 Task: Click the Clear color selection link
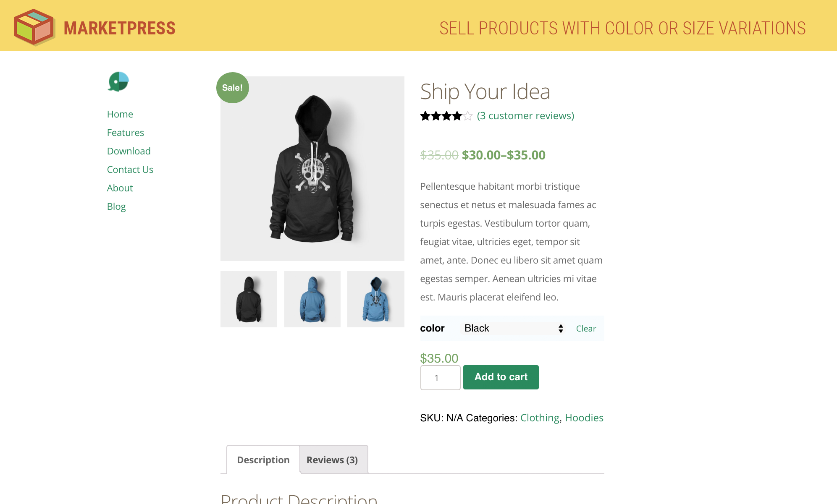(x=586, y=328)
